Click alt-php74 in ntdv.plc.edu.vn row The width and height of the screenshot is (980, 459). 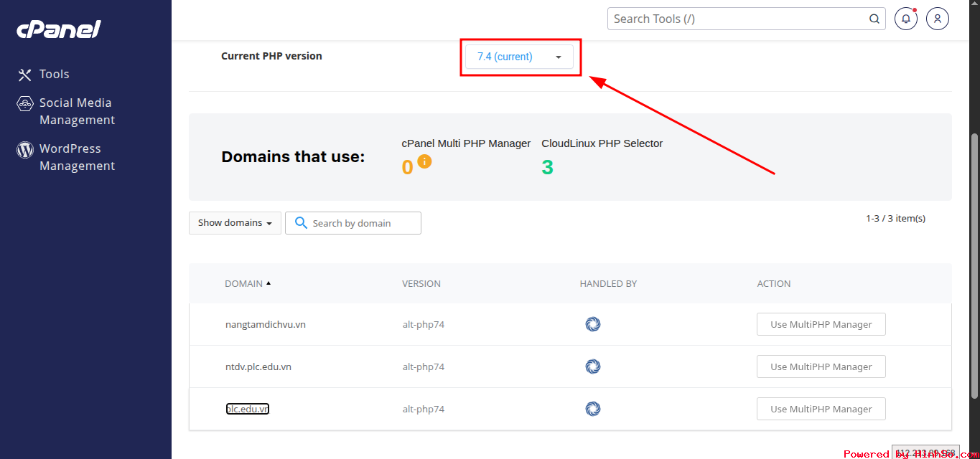pyautogui.click(x=424, y=366)
